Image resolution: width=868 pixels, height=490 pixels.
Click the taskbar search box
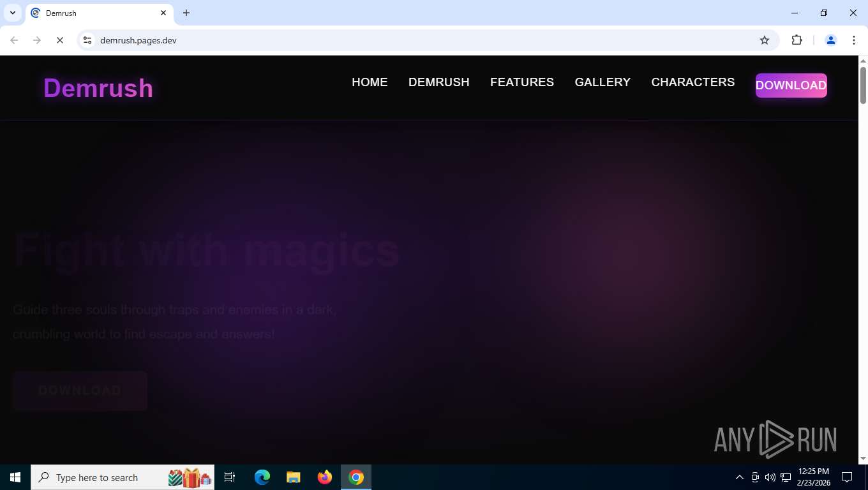[123, 477]
